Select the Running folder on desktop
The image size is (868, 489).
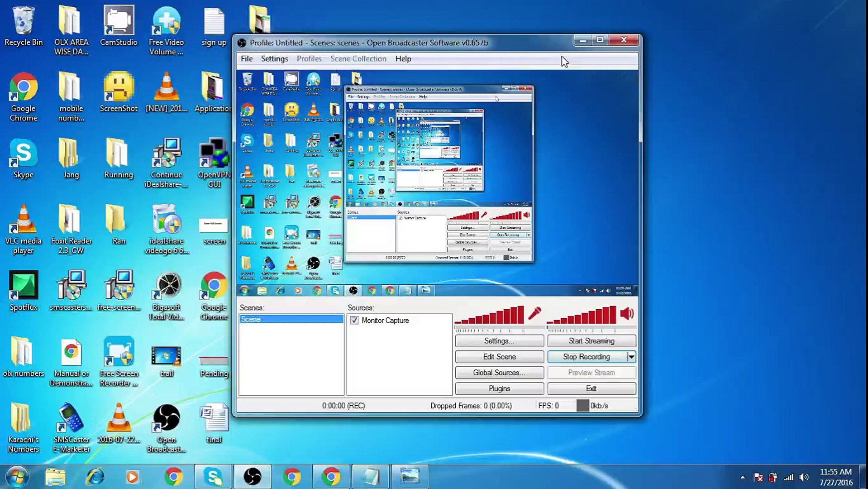[x=119, y=158]
